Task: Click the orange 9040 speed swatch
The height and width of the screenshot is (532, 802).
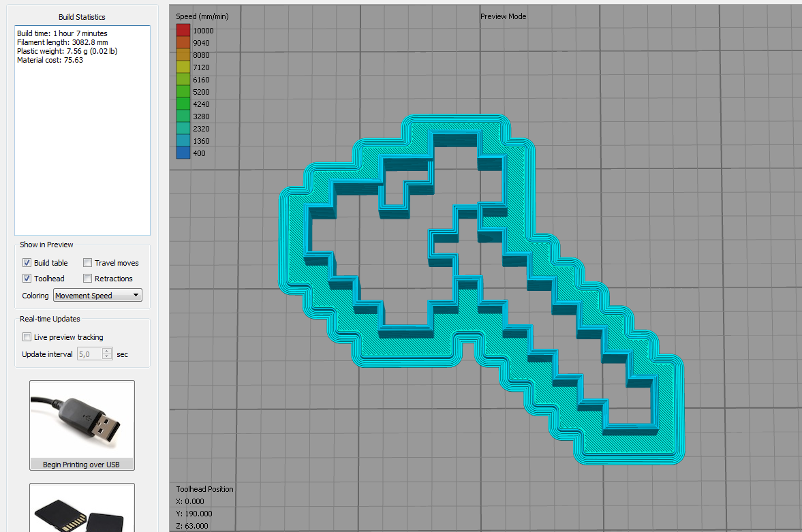Action: 183,42
